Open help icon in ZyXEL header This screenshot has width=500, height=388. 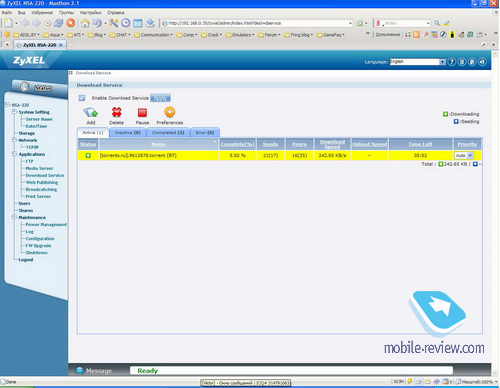[x=452, y=62]
